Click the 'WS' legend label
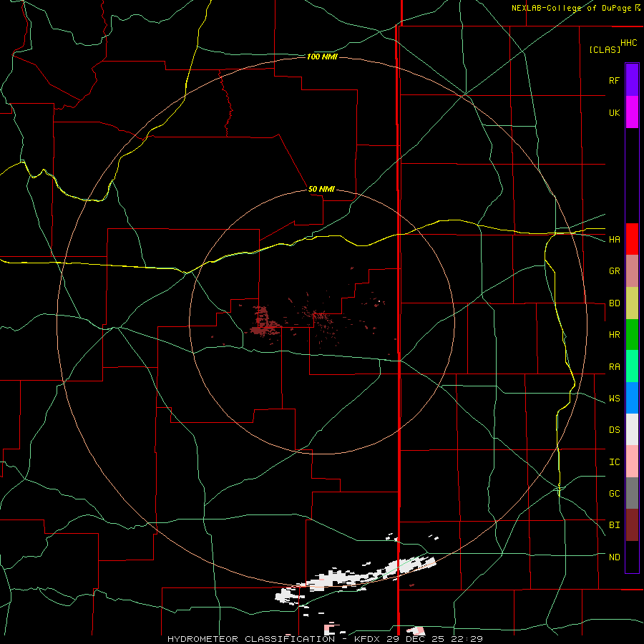644x644 pixels. pos(614,398)
